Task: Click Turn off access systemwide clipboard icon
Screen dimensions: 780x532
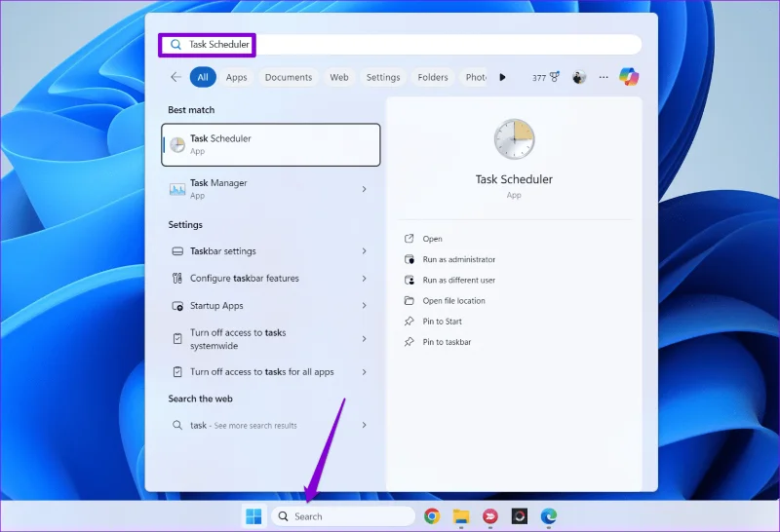Action: (177, 339)
